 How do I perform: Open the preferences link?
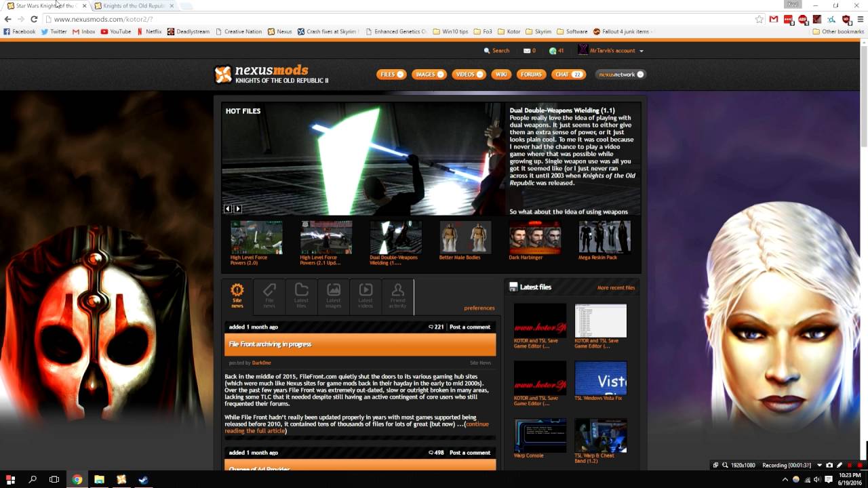479,308
